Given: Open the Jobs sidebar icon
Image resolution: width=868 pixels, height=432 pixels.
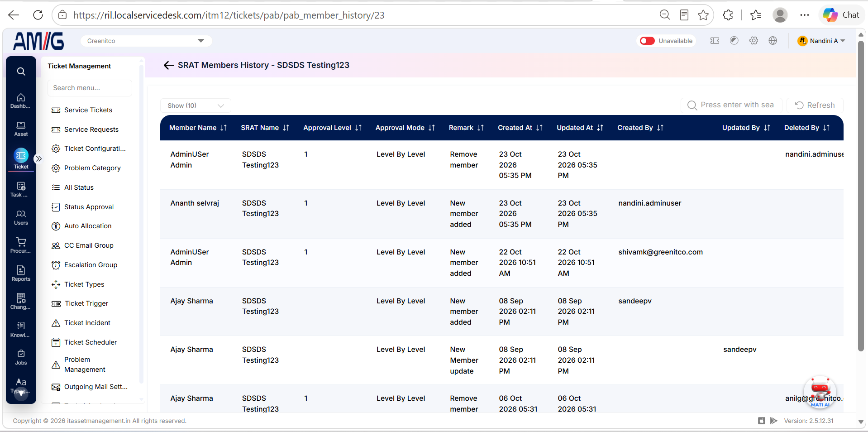Looking at the screenshot, I should 21,357.
